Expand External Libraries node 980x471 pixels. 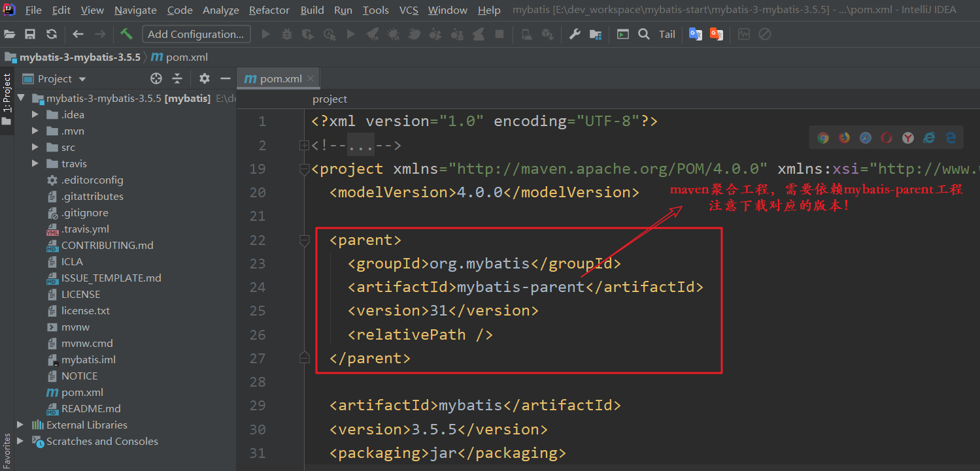pos(21,425)
